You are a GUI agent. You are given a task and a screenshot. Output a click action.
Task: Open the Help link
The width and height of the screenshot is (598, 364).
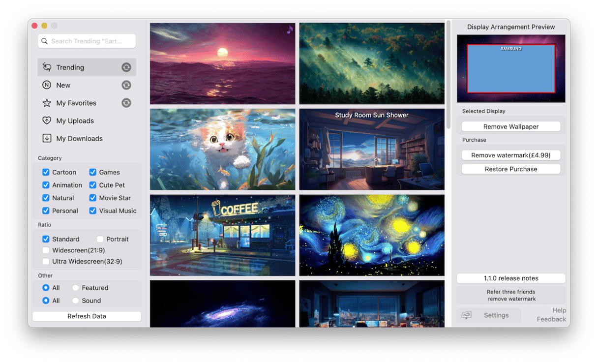click(559, 310)
